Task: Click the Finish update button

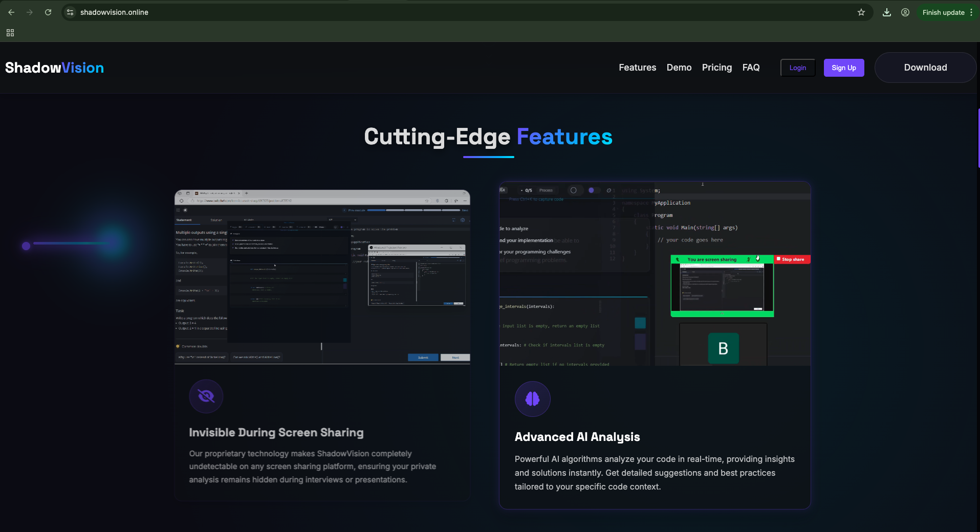Action: pos(943,12)
